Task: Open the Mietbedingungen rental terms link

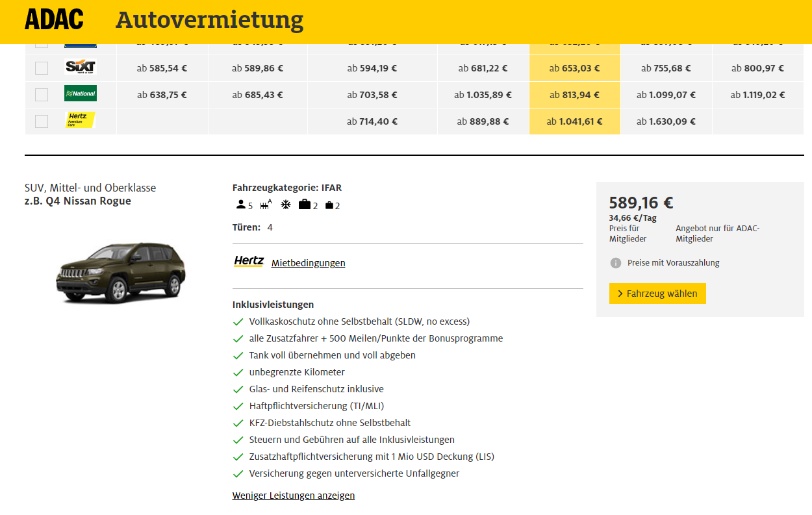Action: 308,263
